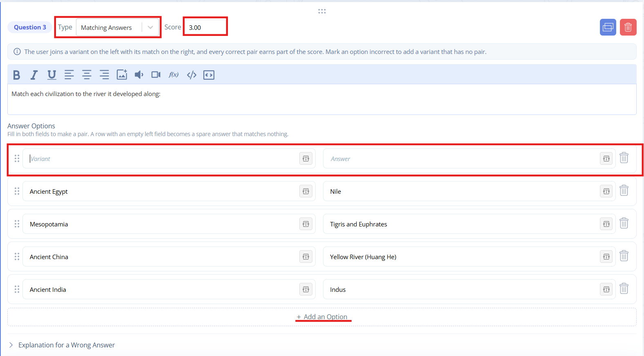
Task: Apply underline formatting
Action: click(x=52, y=75)
